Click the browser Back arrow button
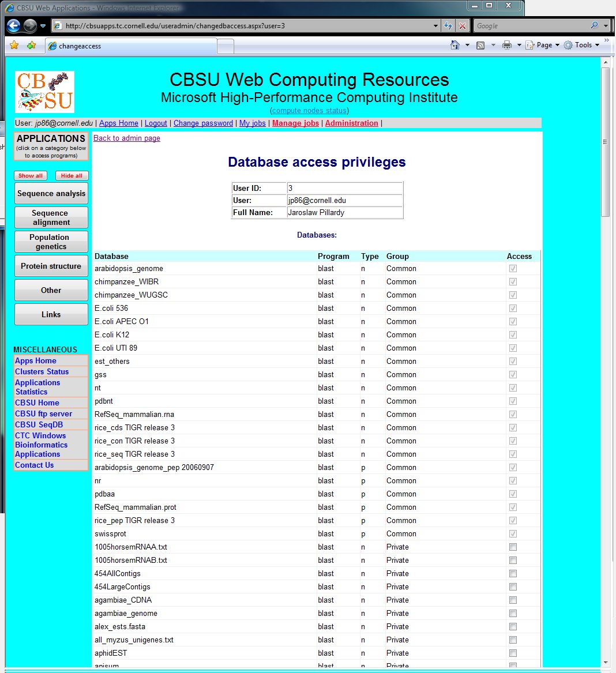The height and width of the screenshot is (673, 616). pyautogui.click(x=14, y=26)
